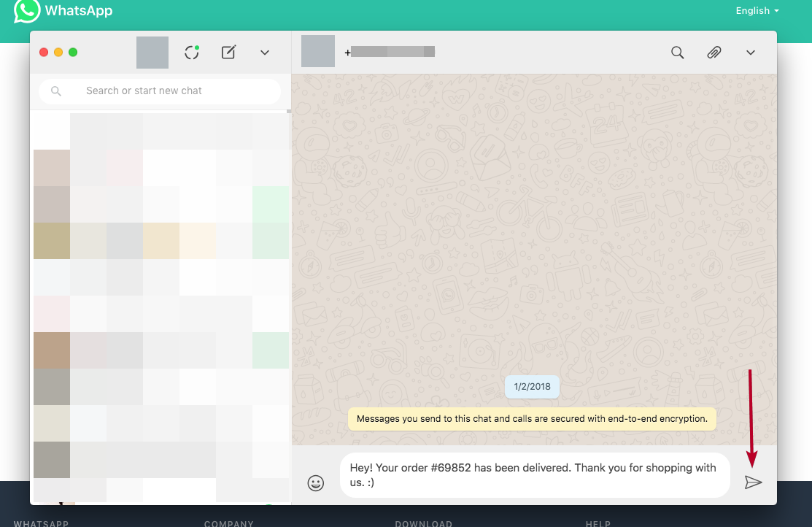The height and width of the screenshot is (527, 812).
Task: Open the status updates icon
Action: 192,53
